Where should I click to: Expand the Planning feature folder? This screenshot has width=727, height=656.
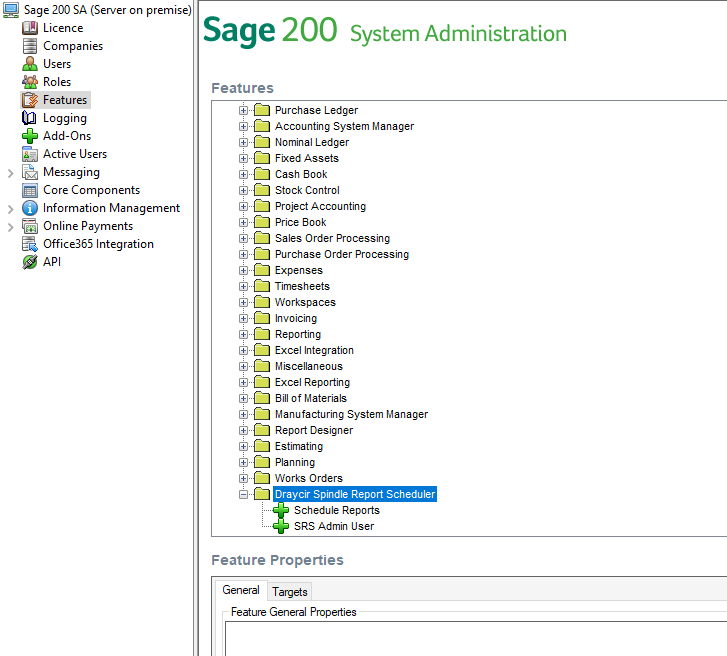click(243, 462)
